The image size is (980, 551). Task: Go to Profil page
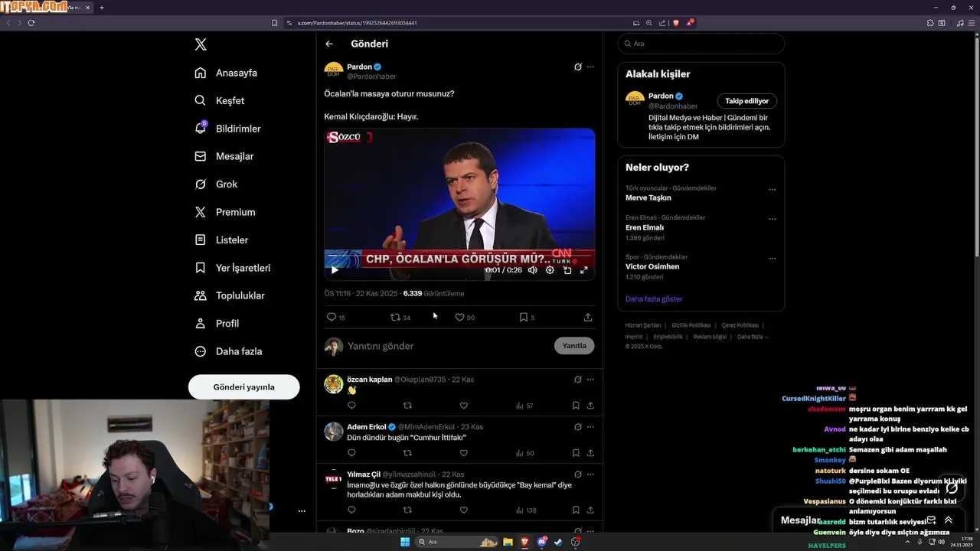217,323
